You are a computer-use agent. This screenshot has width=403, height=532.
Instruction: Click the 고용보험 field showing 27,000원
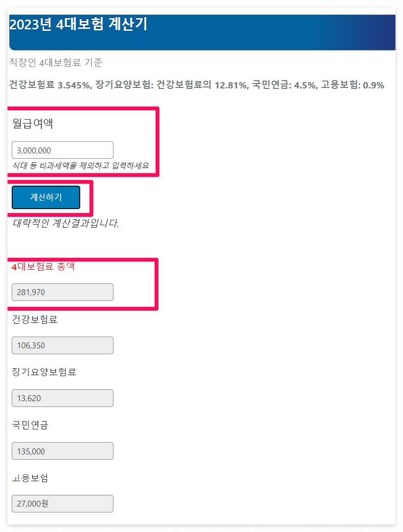(62, 503)
